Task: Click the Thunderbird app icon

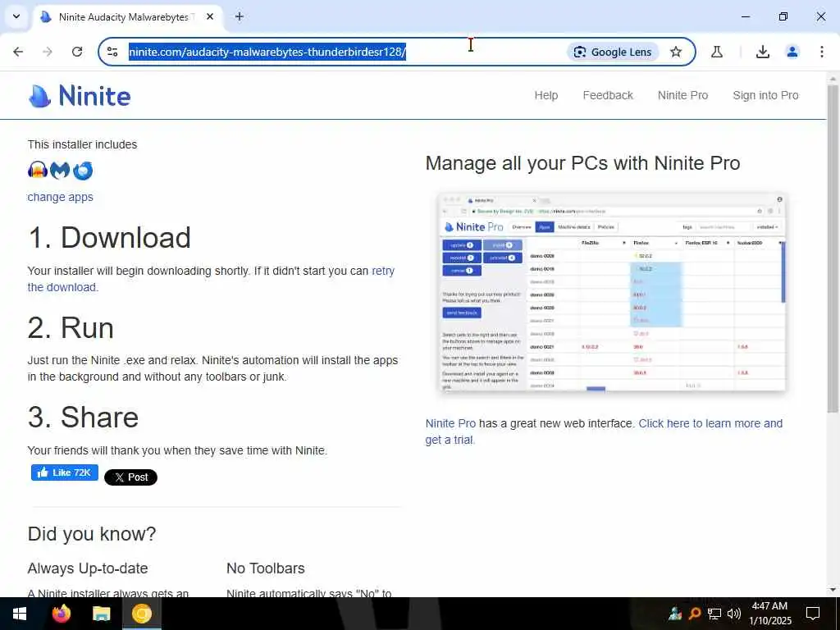Action: point(83,171)
